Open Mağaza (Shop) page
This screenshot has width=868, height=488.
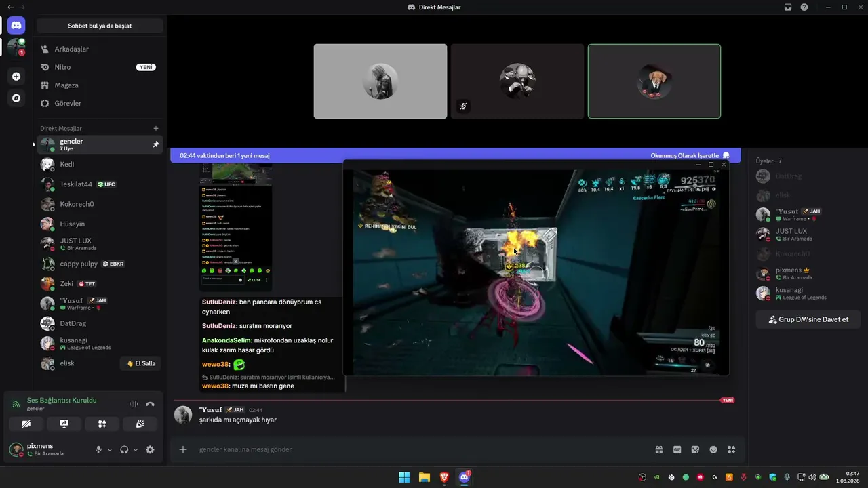(100, 85)
